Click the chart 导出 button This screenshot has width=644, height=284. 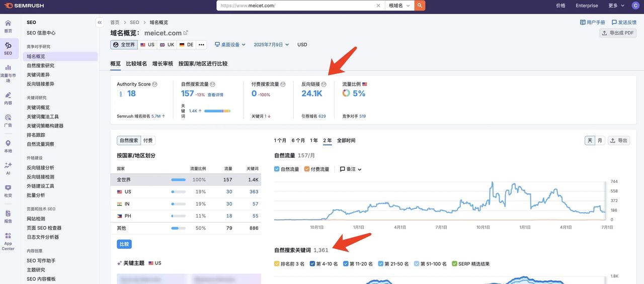click(x=619, y=141)
